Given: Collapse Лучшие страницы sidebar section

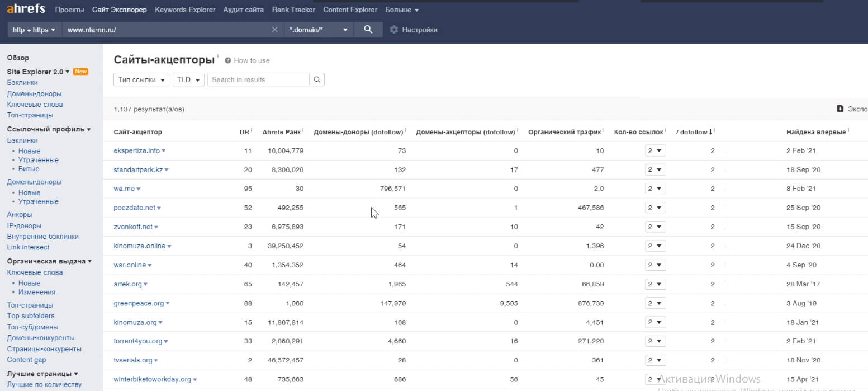Looking at the screenshot, I should [42, 374].
